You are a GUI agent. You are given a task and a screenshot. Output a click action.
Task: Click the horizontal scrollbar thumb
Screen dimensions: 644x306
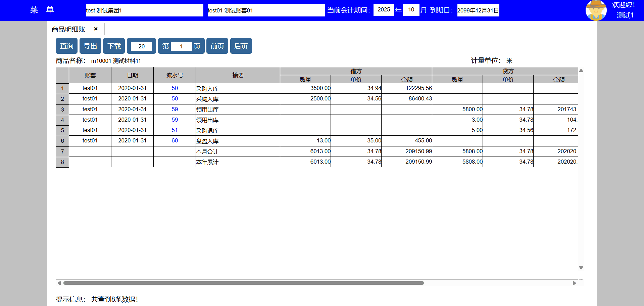pos(243,283)
